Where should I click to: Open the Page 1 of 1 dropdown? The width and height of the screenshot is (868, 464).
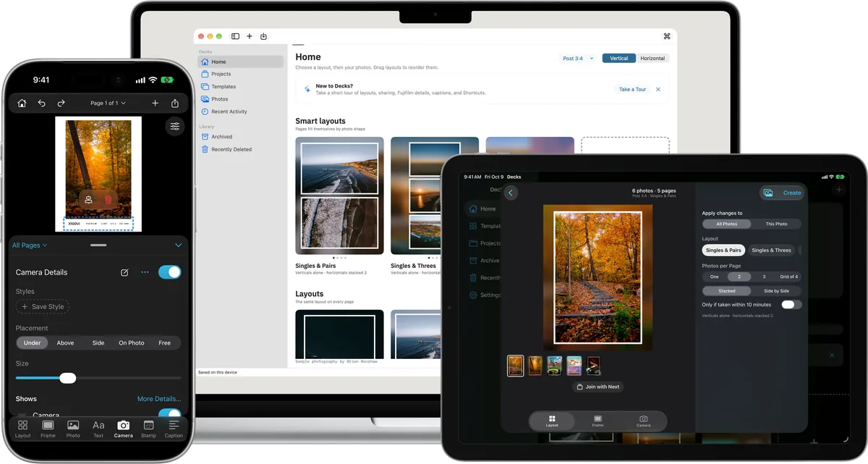coord(108,104)
